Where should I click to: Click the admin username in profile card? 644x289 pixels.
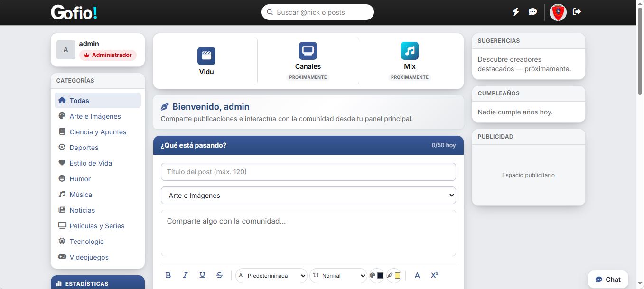(x=89, y=44)
